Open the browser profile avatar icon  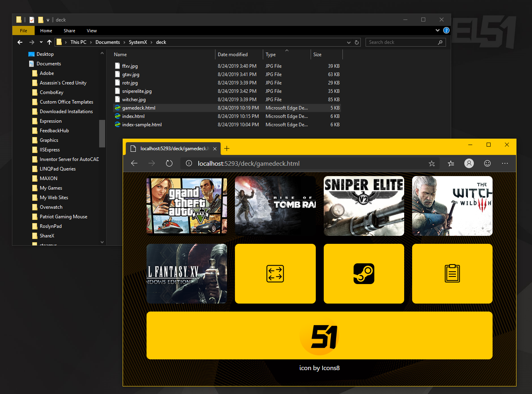[x=469, y=163]
